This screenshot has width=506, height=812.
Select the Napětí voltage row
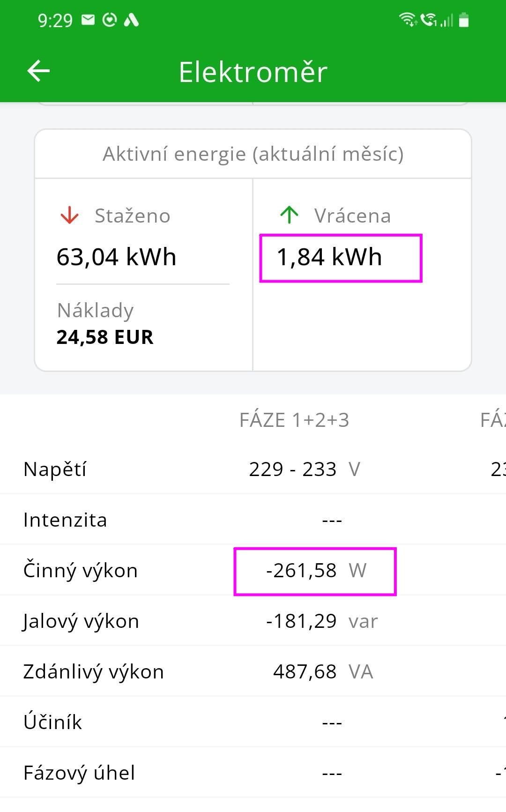tap(55, 469)
